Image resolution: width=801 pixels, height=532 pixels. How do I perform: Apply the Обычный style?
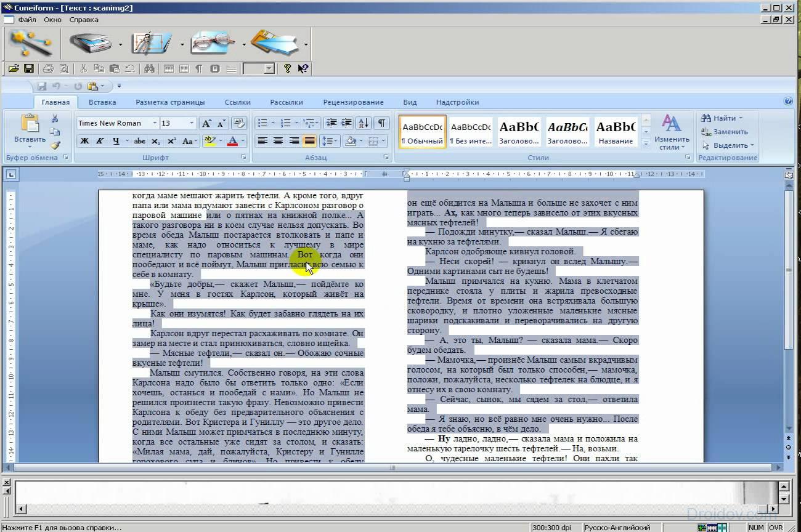pyautogui.click(x=423, y=132)
